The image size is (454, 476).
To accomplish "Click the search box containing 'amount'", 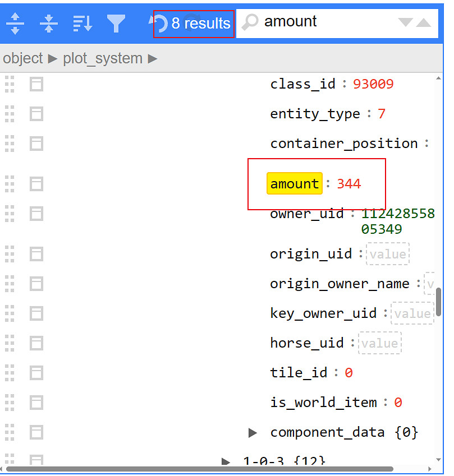I will pos(325,22).
